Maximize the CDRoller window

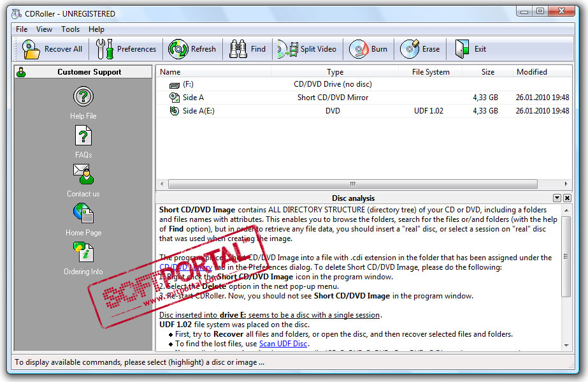coord(540,11)
